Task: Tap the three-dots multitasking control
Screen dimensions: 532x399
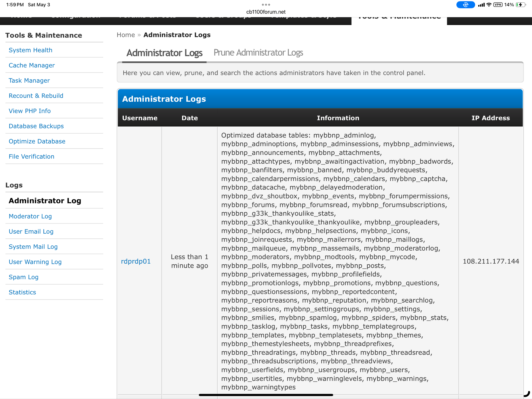Action: [x=266, y=4]
